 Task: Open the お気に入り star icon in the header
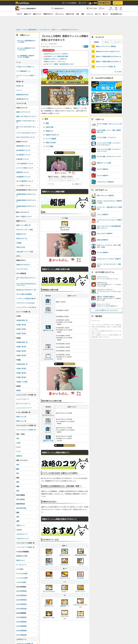[111, 8]
